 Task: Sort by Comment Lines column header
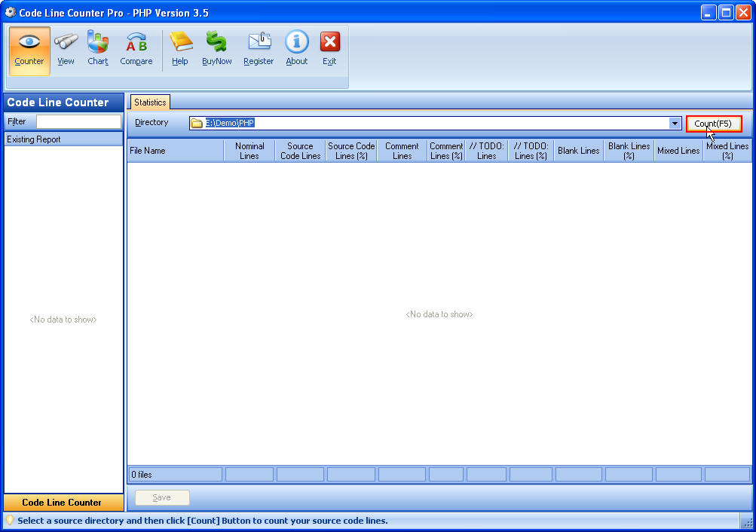[x=402, y=151]
